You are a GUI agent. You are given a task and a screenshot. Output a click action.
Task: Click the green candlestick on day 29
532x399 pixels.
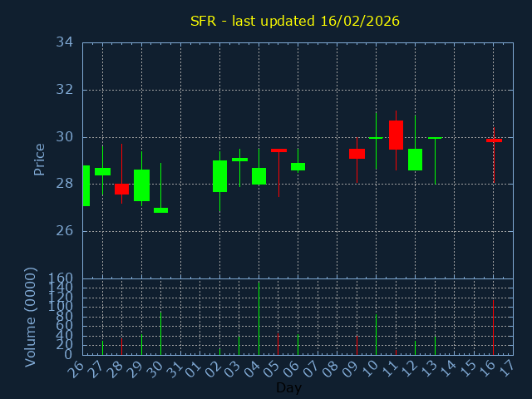pyautogui.click(x=141, y=185)
